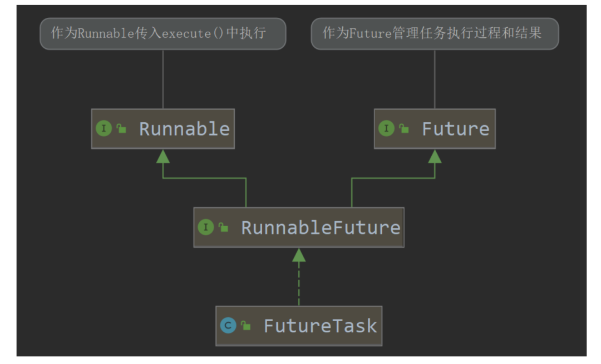Click the arrowhead pointing into Runnable
The width and height of the screenshot is (601, 364).
click(x=162, y=156)
